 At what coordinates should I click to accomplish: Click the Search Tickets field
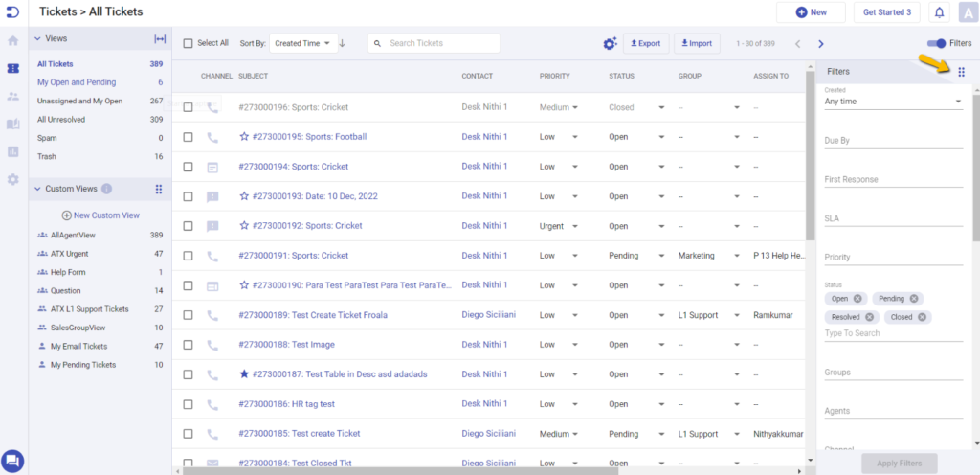(434, 43)
